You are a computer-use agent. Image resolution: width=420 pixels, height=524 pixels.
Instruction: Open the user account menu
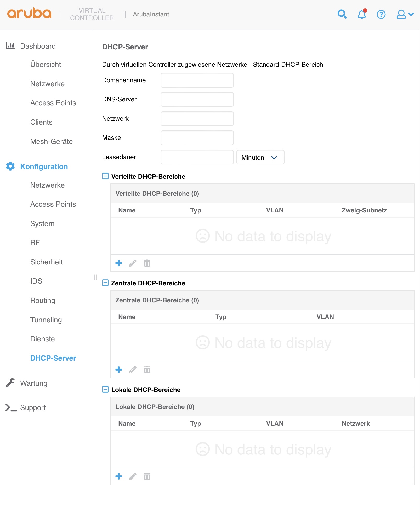[x=405, y=14]
